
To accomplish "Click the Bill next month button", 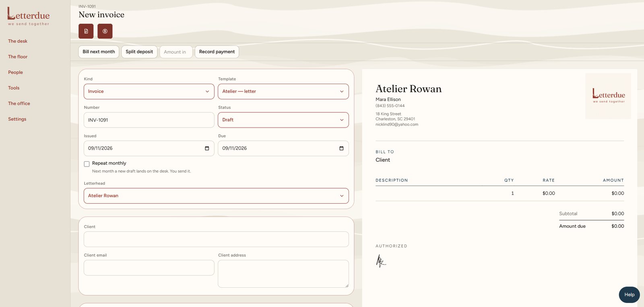I will [x=99, y=52].
